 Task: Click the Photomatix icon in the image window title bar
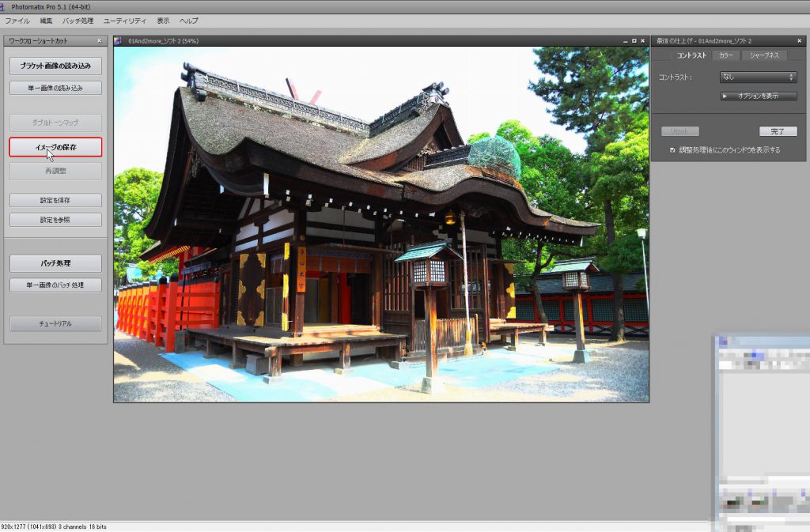click(119, 40)
